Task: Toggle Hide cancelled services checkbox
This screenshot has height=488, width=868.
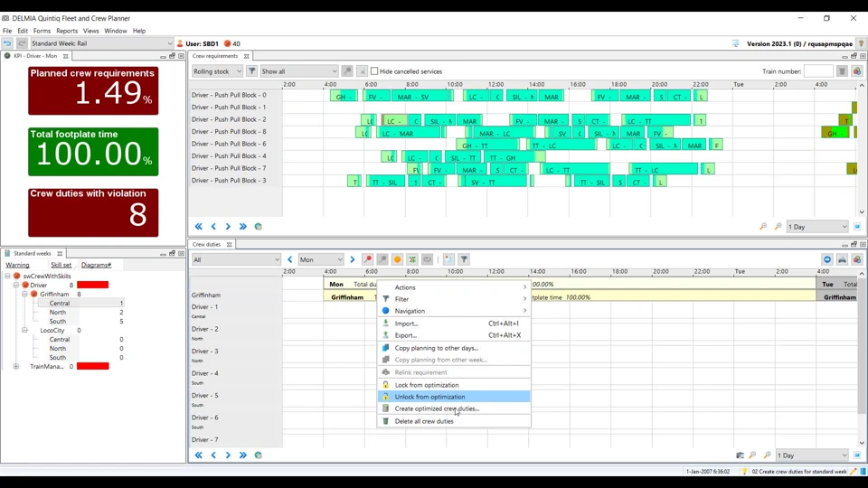Action: coord(374,70)
